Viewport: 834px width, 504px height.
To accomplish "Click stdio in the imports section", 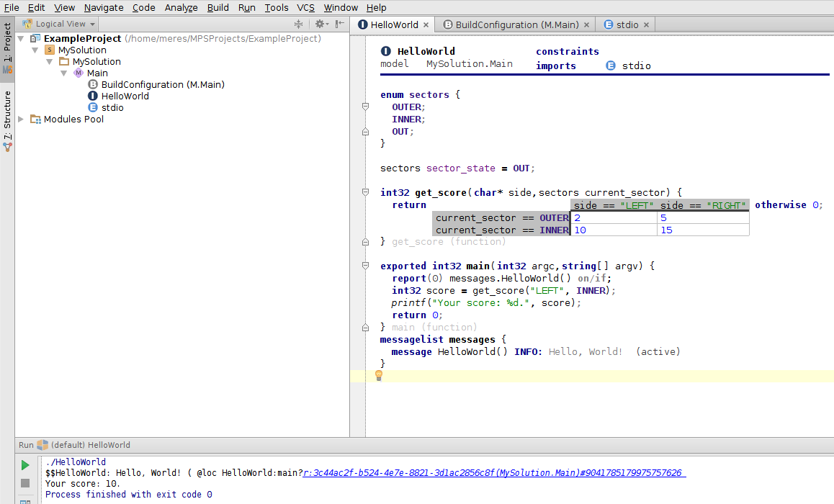I will tap(636, 66).
